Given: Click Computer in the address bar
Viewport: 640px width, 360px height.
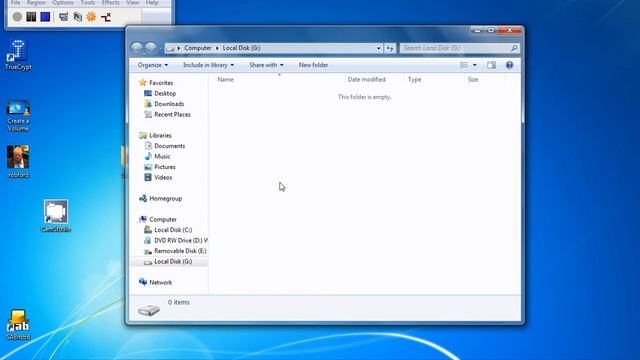Looking at the screenshot, I should pos(198,48).
